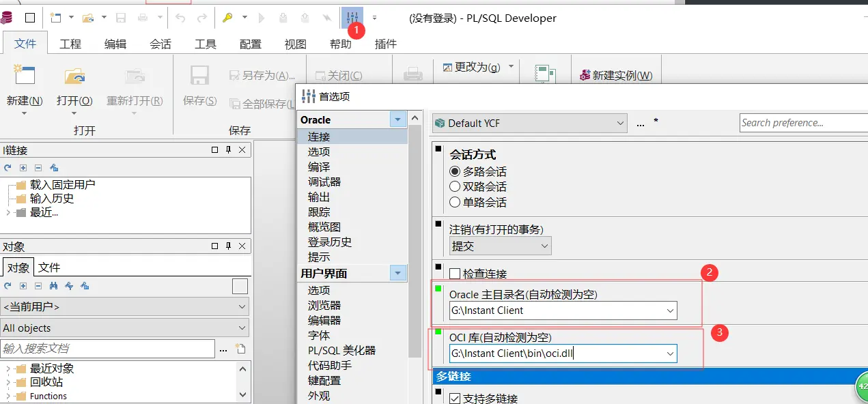The width and height of the screenshot is (868, 404).
Task: Select the 单路会话 radio button
Action: pos(455,202)
